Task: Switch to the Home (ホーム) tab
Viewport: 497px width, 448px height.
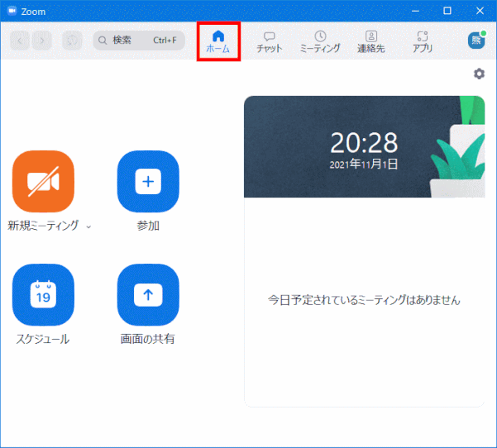Action: (x=218, y=41)
